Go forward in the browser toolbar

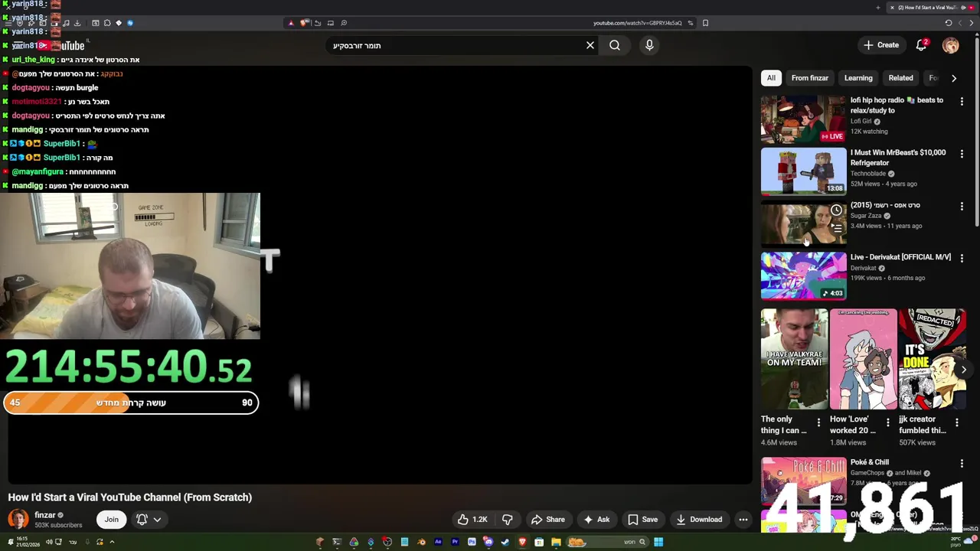click(960, 23)
